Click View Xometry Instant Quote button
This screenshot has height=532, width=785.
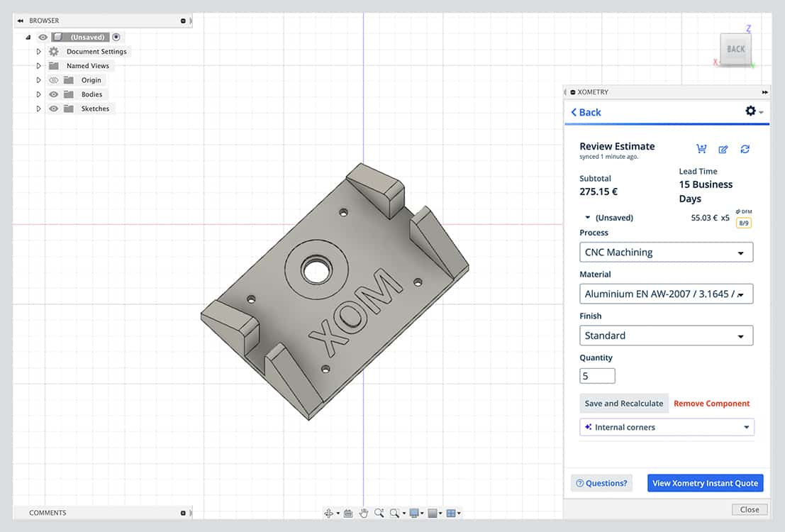click(705, 483)
